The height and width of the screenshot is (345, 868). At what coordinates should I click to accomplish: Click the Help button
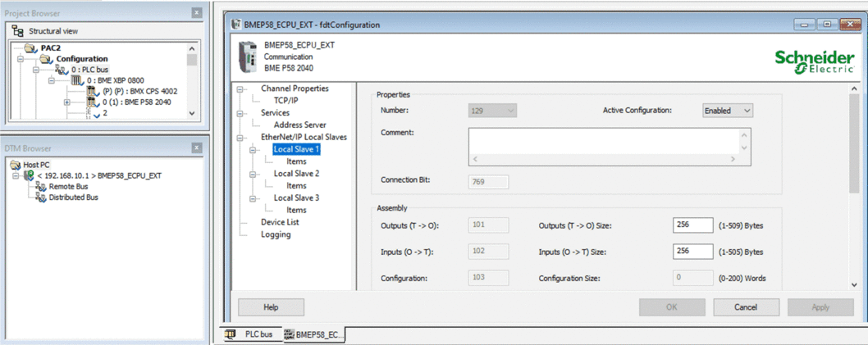(271, 307)
